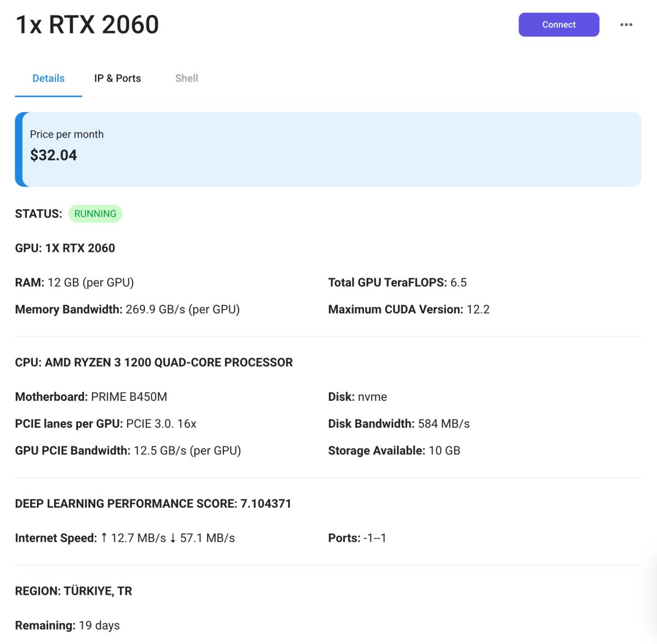Select the GPU: 1X RTX 2060 heading
This screenshot has height=644, width=657.
65,248
